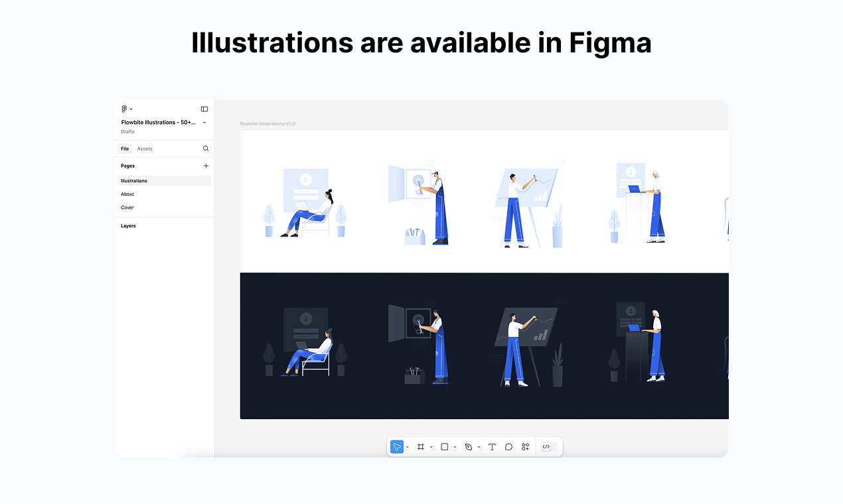Image resolution: width=843 pixels, height=504 pixels.
Task: Select the light seated woman laptop illustration
Action: point(305,203)
